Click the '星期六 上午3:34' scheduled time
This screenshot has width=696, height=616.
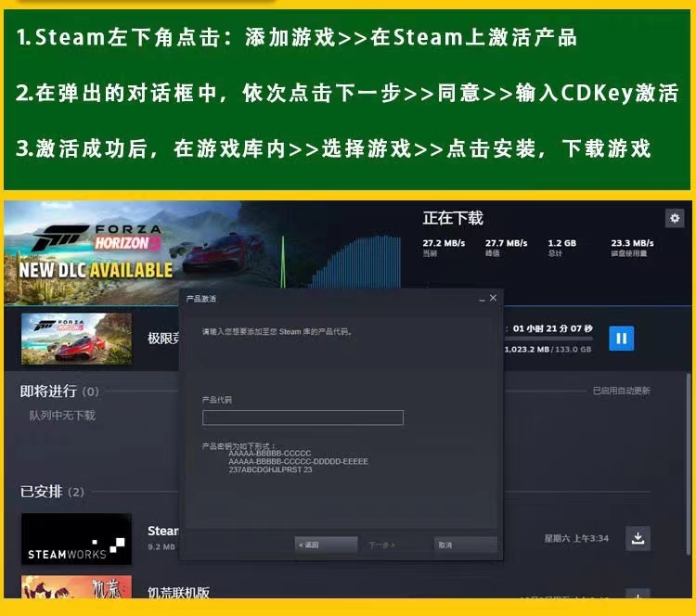click(x=576, y=538)
